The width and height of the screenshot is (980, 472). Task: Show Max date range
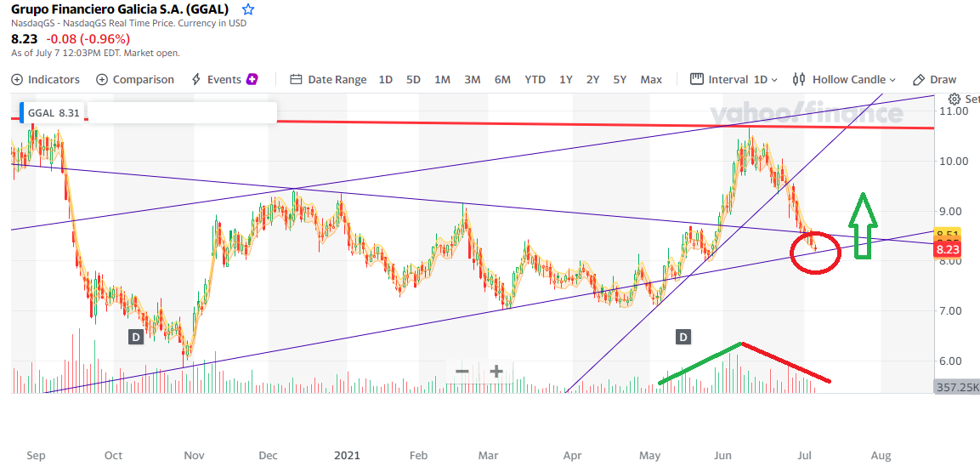[x=651, y=79]
